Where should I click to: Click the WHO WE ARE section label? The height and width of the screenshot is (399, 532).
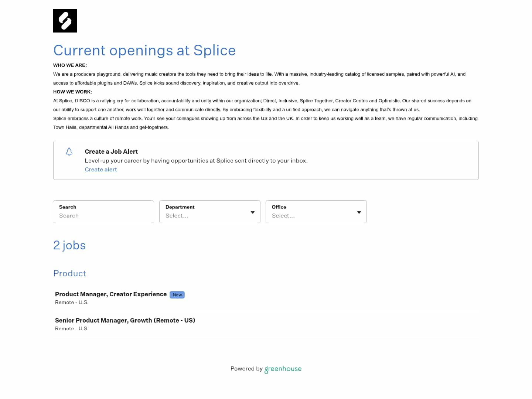(x=70, y=65)
